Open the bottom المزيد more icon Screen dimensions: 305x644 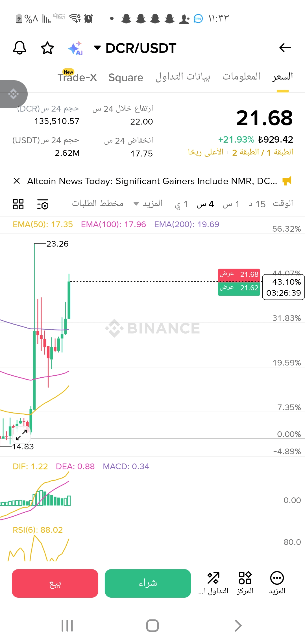(277, 583)
